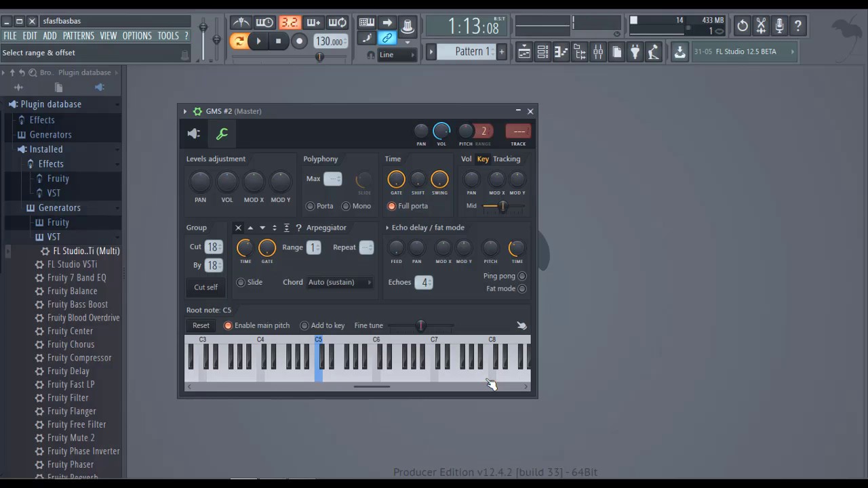Click the arpeggiator Range value box
This screenshot has width=868, height=488.
[x=313, y=247]
